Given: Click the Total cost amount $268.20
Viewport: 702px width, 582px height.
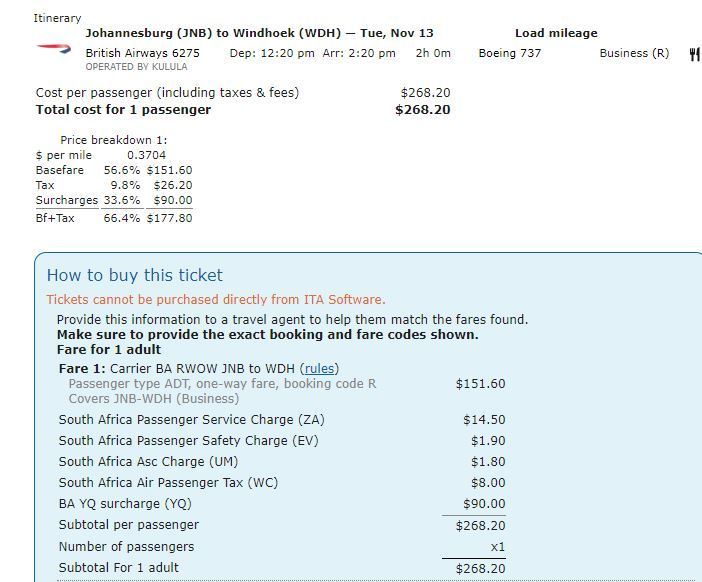Looking at the screenshot, I should click(x=423, y=110).
